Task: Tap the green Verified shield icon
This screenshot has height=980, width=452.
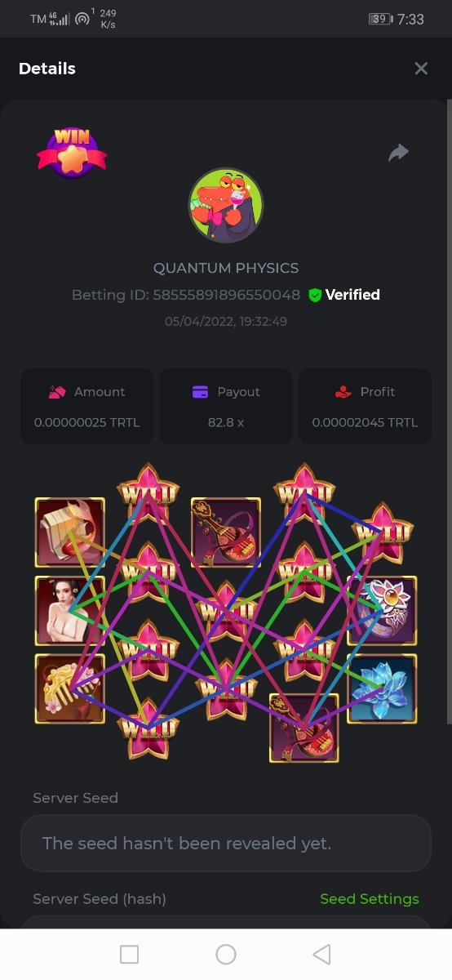Action: point(315,295)
